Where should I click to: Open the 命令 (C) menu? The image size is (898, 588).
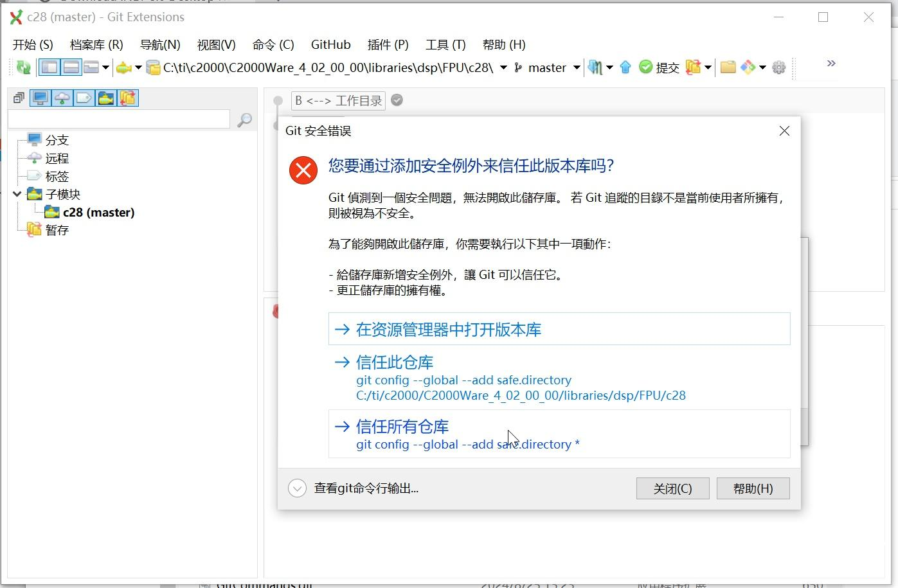[273, 45]
